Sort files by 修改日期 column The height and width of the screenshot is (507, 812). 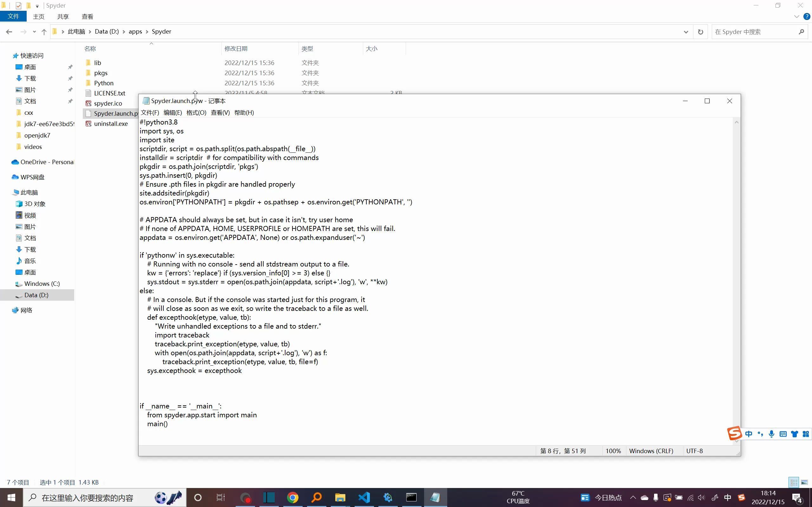tap(236, 48)
